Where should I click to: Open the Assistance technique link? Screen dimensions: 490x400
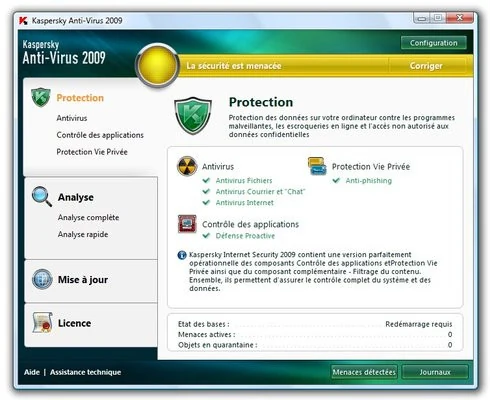coord(86,372)
